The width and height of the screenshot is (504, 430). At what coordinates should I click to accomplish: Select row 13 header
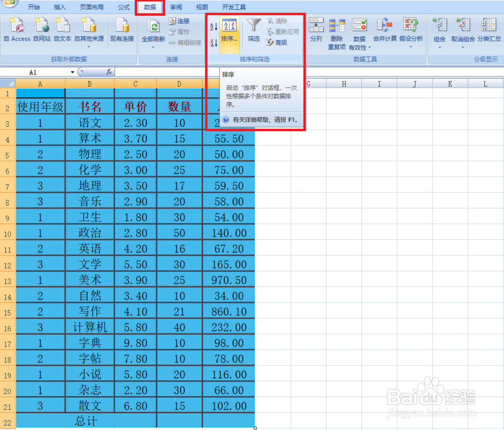pyautogui.click(x=8, y=280)
